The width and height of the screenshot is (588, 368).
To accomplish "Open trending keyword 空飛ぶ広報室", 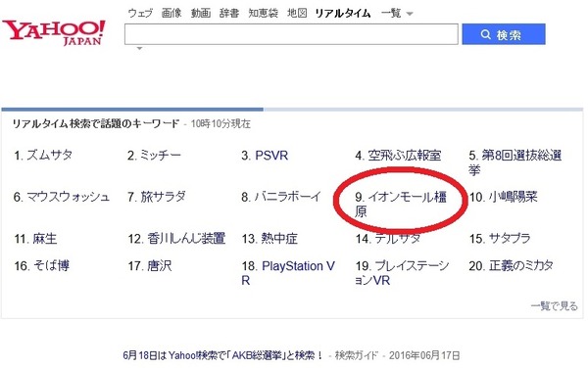I will click(x=404, y=155).
